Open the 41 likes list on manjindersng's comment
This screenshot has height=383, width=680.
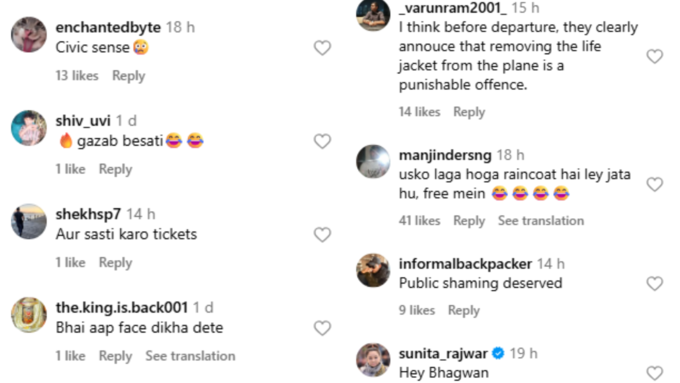[419, 221]
